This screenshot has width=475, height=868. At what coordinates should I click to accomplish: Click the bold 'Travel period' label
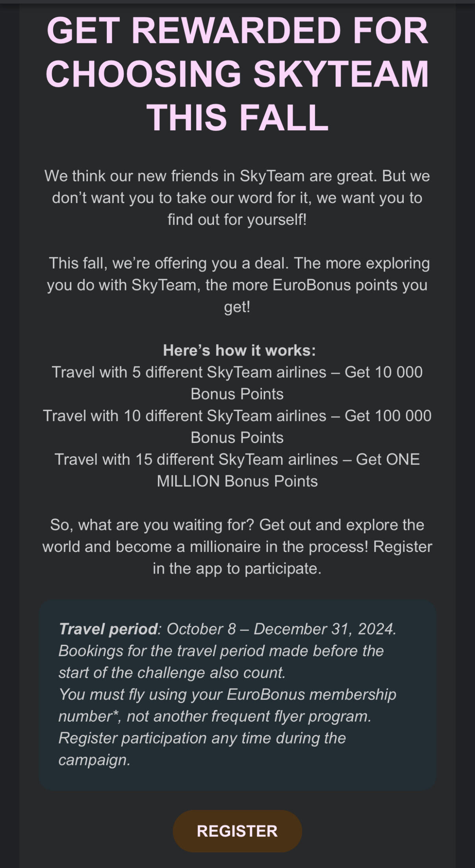click(x=108, y=629)
